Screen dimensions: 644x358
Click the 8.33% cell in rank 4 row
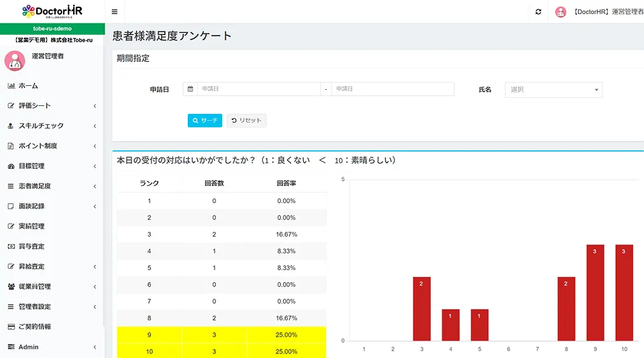pos(286,251)
